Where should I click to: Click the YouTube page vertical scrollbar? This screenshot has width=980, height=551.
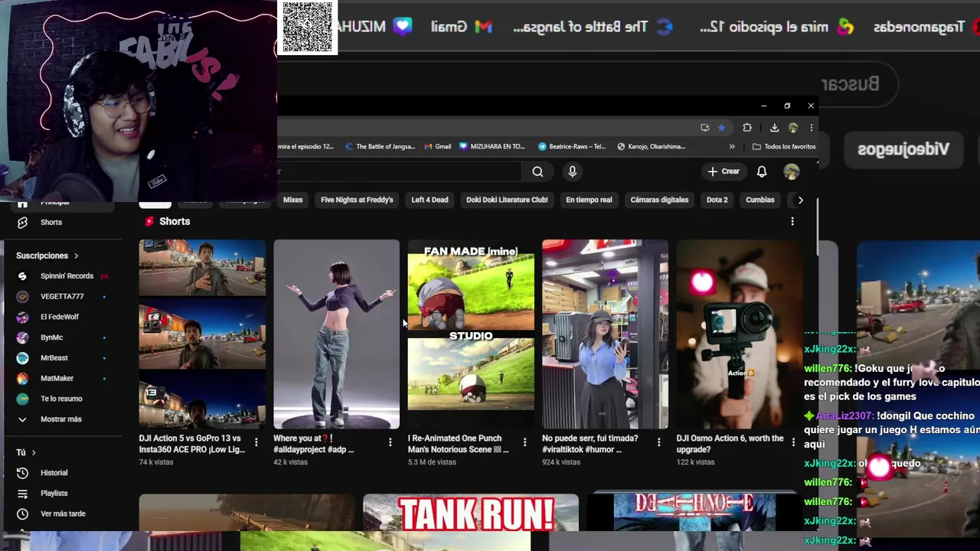pyautogui.click(x=816, y=227)
